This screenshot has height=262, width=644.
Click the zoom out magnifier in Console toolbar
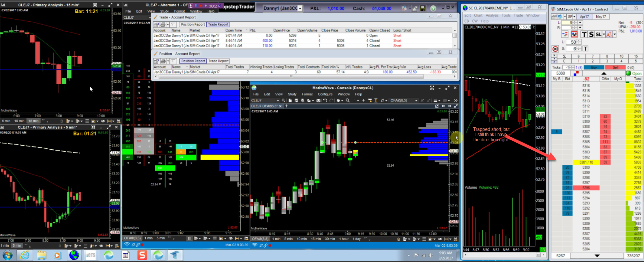348,101
